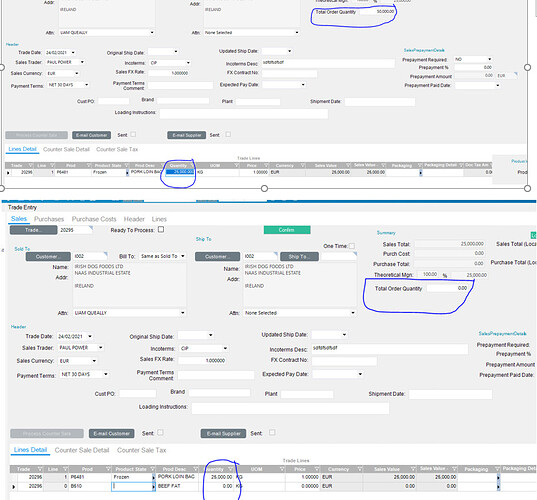537x500 pixels.
Task: Click filter icon on Product State column
Action: [x=152, y=469]
